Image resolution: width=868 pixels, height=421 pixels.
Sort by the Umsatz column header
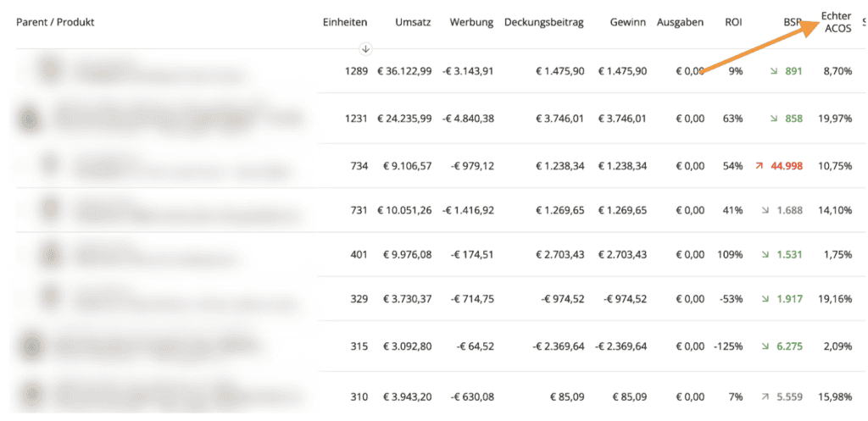click(413, 22)
